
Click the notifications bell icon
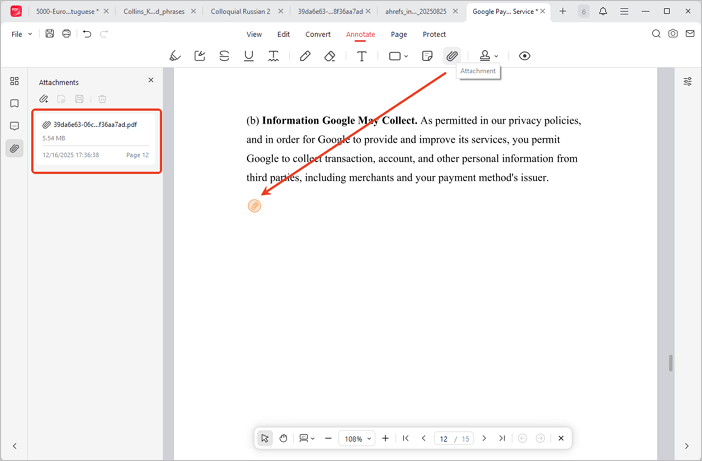(x=603, y=11)
